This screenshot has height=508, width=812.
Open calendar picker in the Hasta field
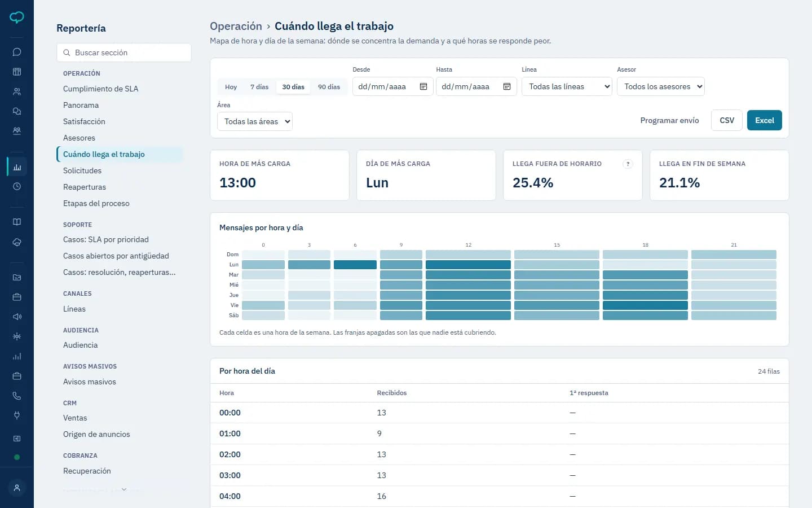(507, 86)
